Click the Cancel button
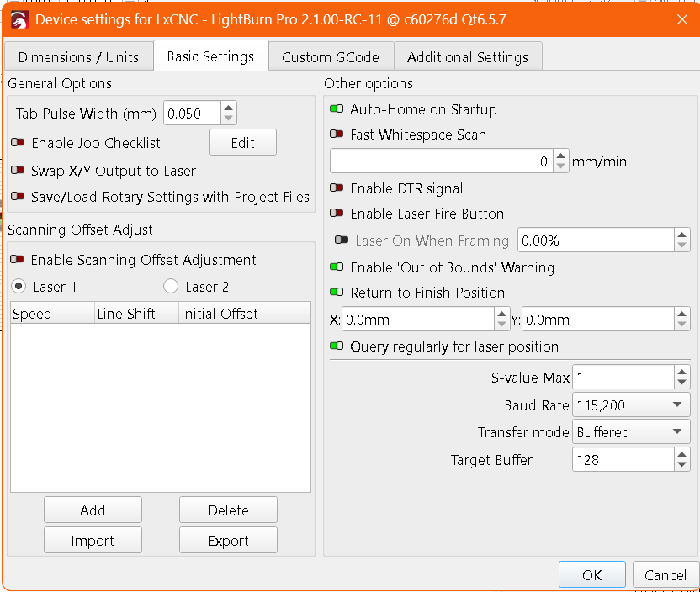700x592 pixels. click(666, 574)
